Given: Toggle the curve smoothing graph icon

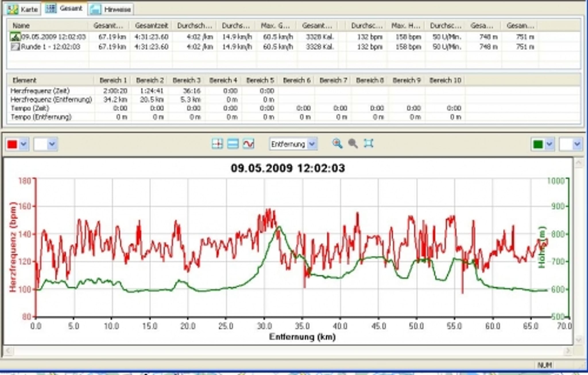Looking at the screenshot, I should pos(248,144).
